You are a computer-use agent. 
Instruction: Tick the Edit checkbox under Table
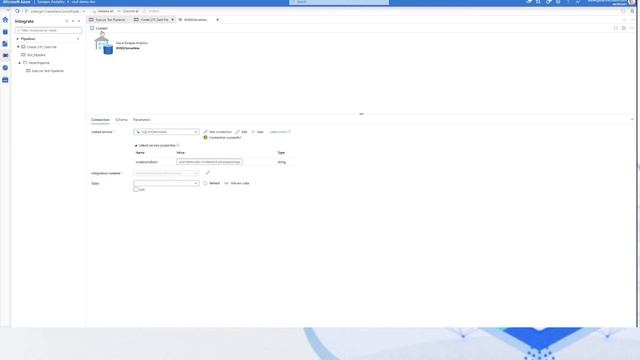pos(136,189)
